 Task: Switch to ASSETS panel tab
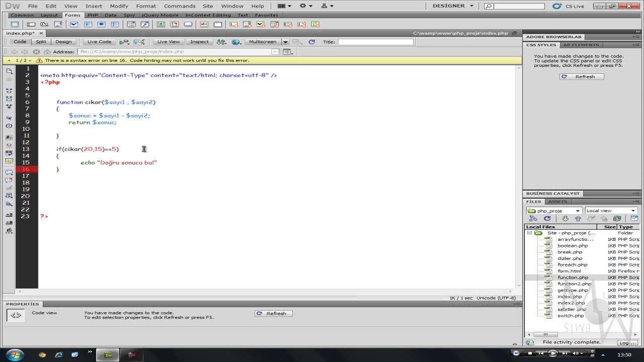pyautogui.click(x=557, y=202)
